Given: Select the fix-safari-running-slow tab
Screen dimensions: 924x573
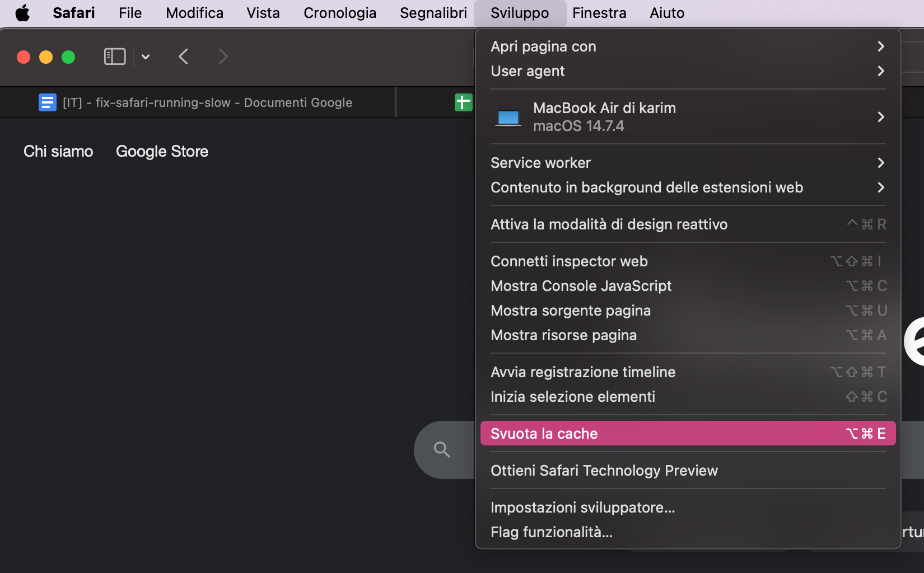Looking at the screenshot, I should 208,102.
